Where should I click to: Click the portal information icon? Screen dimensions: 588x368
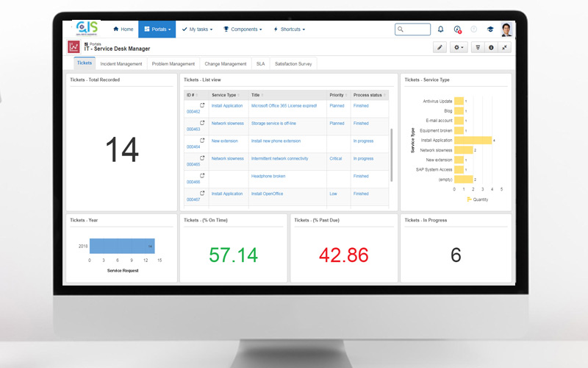pyautogui.click(x=491, y=47)
